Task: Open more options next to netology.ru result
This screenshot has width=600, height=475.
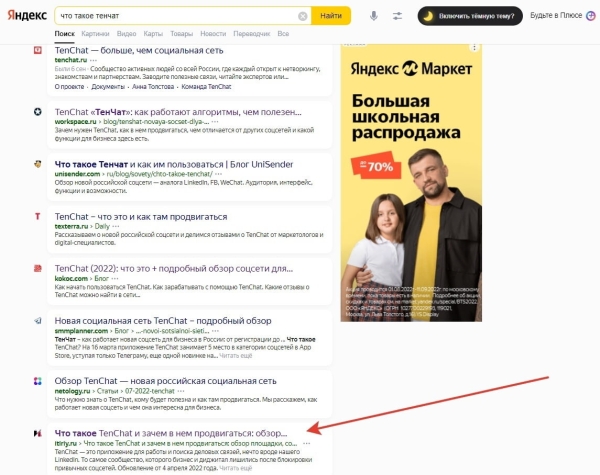Action: click(x=181, y=391)
